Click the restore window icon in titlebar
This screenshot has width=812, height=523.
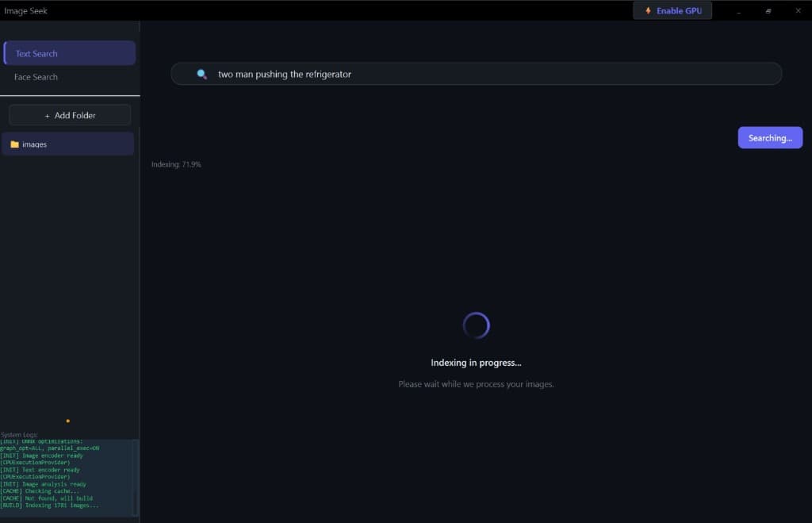pyautogui.click(x=767, y=10)
